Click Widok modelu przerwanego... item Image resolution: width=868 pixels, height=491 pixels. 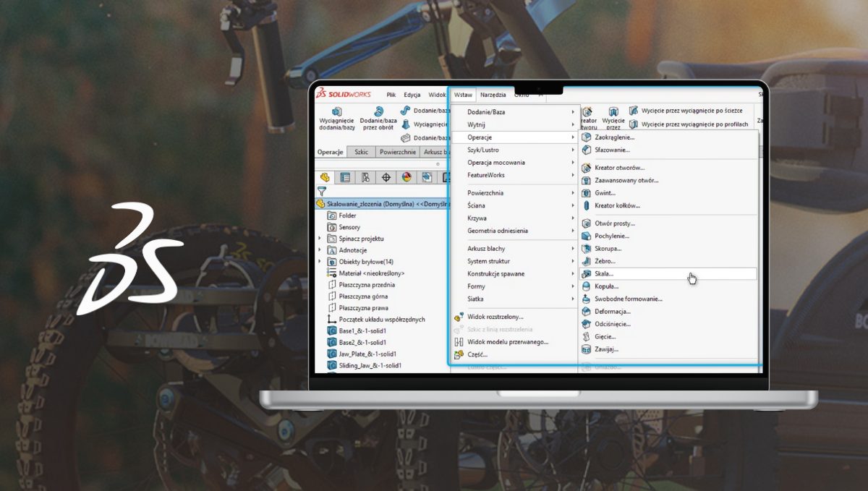tap(501, 342)
